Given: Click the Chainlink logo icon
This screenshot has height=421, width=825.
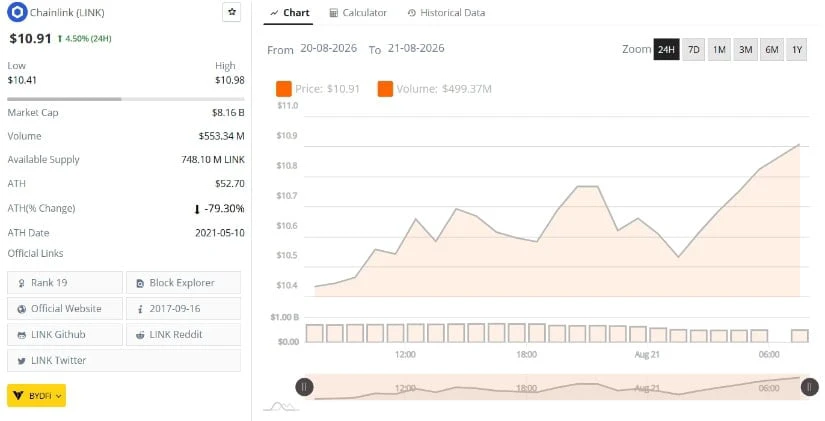Looking at the screenshot, I should point(17,12).
